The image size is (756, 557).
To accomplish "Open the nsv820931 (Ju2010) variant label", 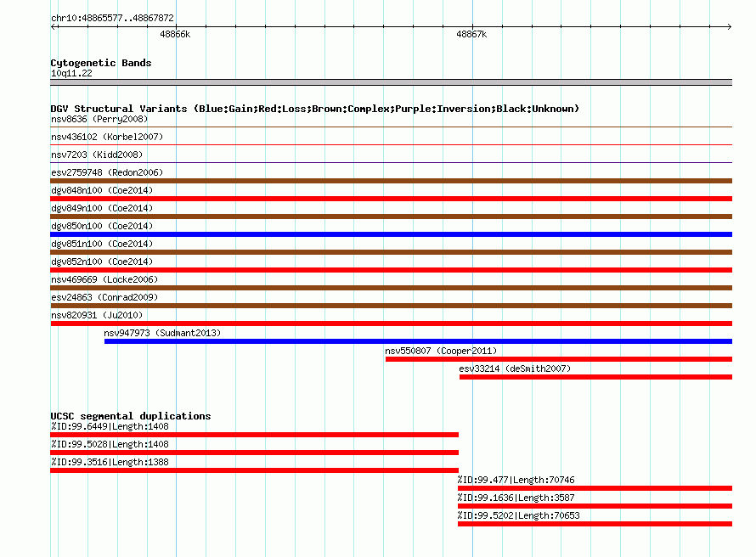I will [97, 315].
